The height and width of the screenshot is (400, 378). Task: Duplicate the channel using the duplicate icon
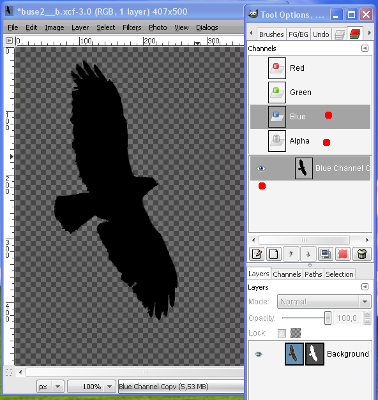point(325,254)
